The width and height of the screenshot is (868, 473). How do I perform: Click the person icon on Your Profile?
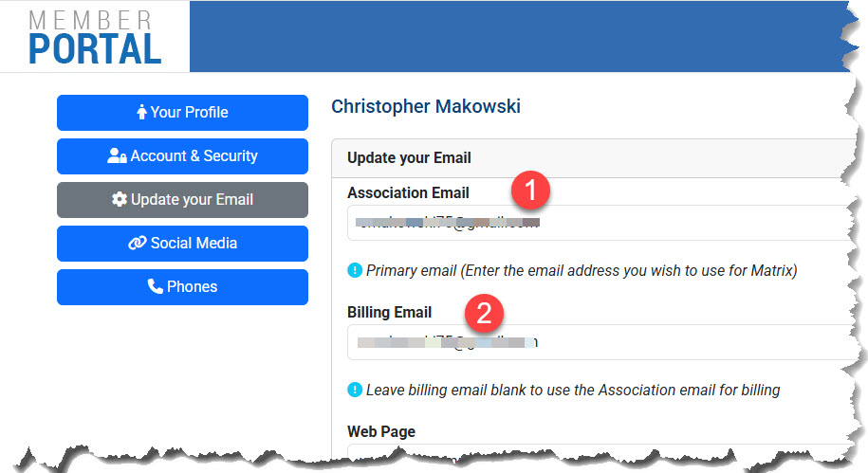click(x=141, y=113)
